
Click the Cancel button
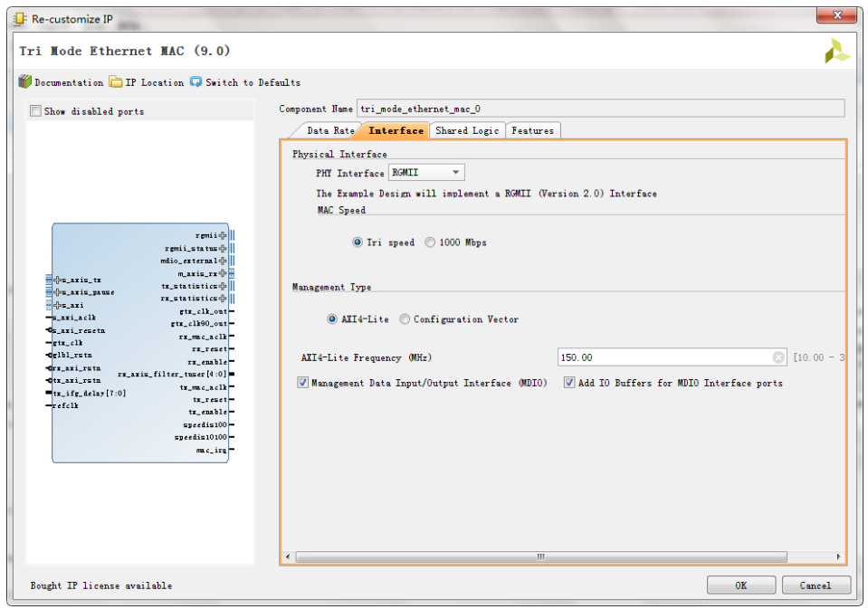click(816, 585)
